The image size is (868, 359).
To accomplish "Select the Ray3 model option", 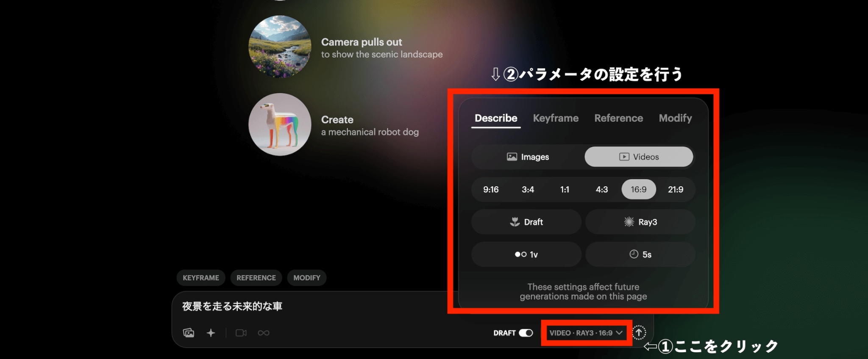I will pos(640,222).
